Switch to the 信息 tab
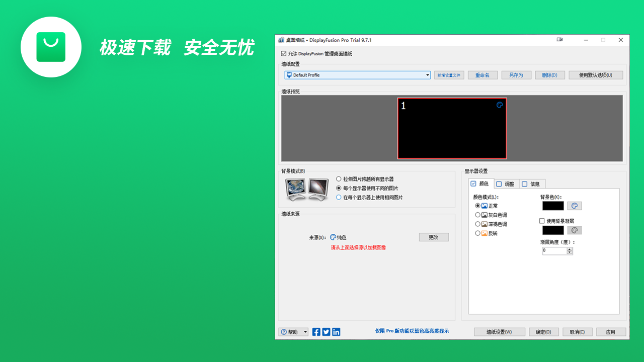Screen dimensions: 644x362 (x=532, y=184)
